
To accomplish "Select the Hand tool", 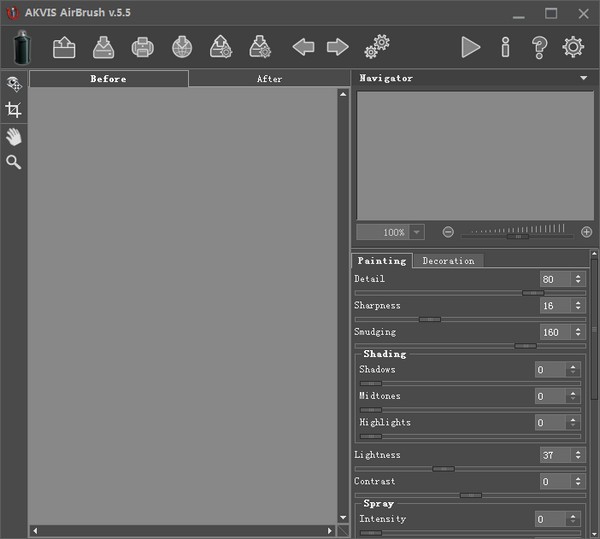I will (x=14, y=136).
